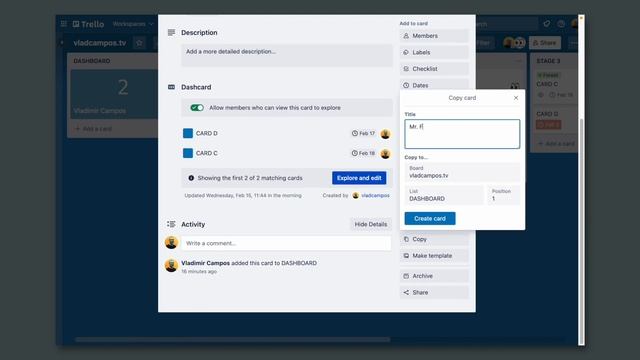640x360 pixels.
Task: Click member avatar on CARD C row
Action: [385, 153]
